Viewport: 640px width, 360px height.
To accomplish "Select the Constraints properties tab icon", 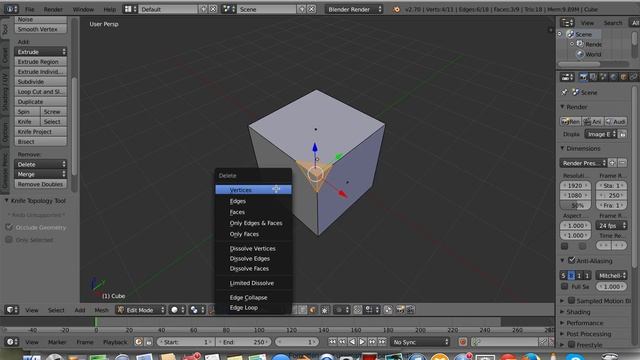I will point(633,76).
